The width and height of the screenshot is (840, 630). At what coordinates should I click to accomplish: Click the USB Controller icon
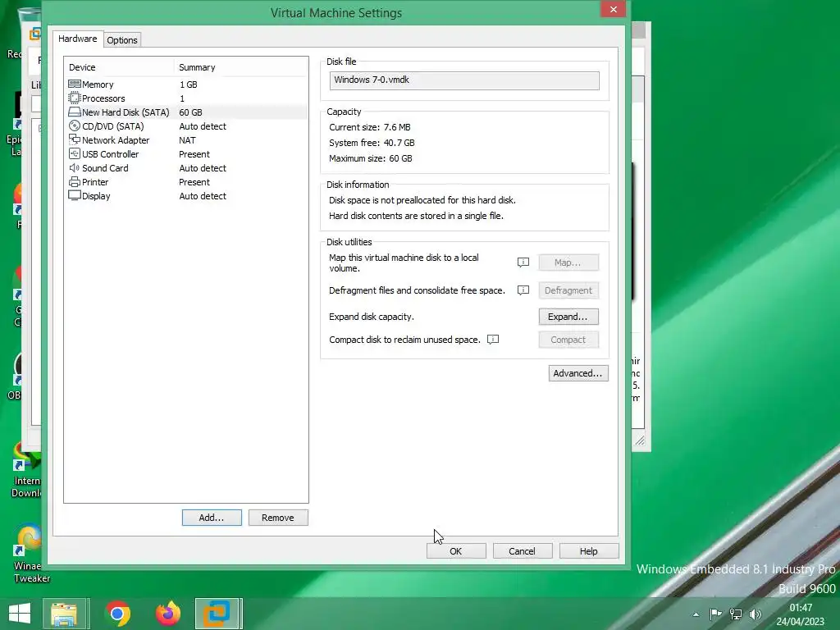click(x=75, y=153)
